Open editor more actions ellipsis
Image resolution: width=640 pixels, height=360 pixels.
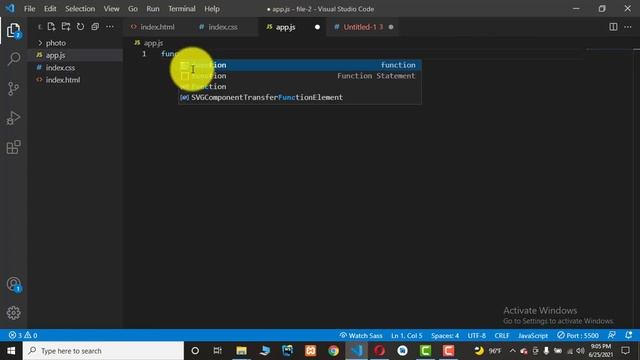(x=628, y=27)
